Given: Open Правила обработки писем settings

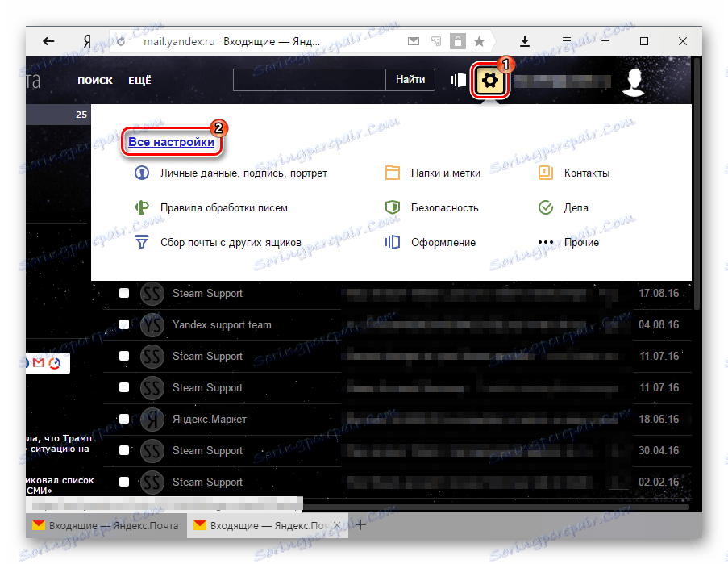Looking at the screenshot, I should (224, 207).
